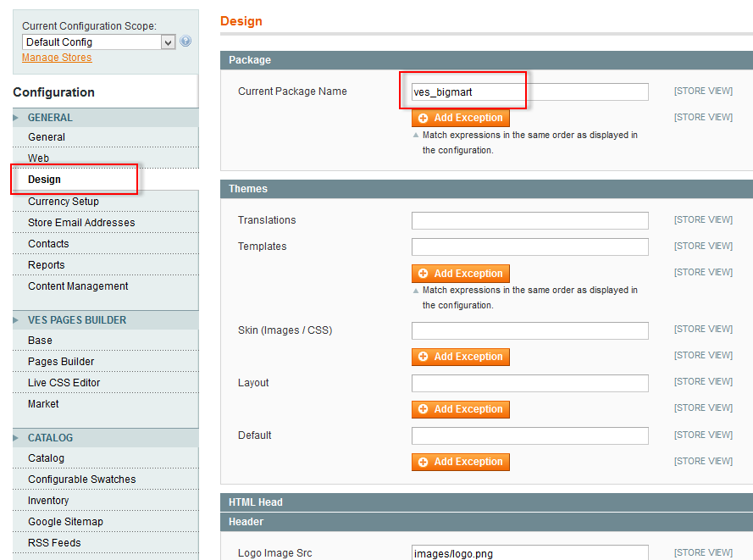Screen dimensions: 753x560
Task: Go to Currency Setup settings
Action: pyautogui.click(x=64, y=202)
